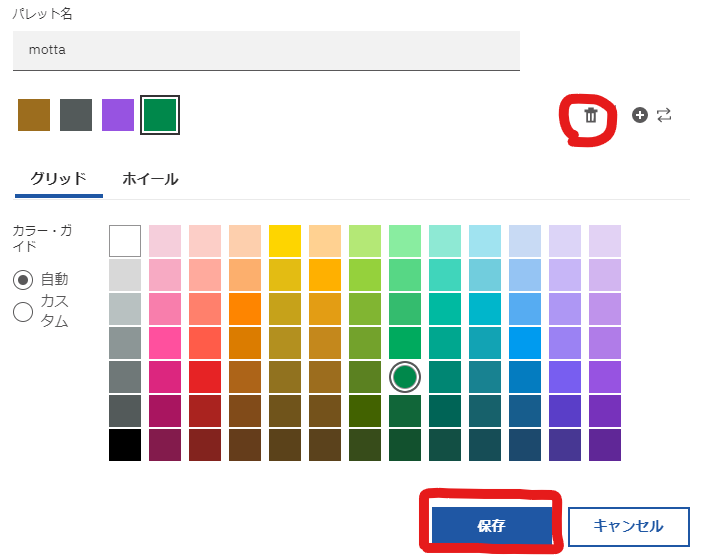Click the circled selected green grid swatch
Screen dimensions: 708x555
(405, 377)
